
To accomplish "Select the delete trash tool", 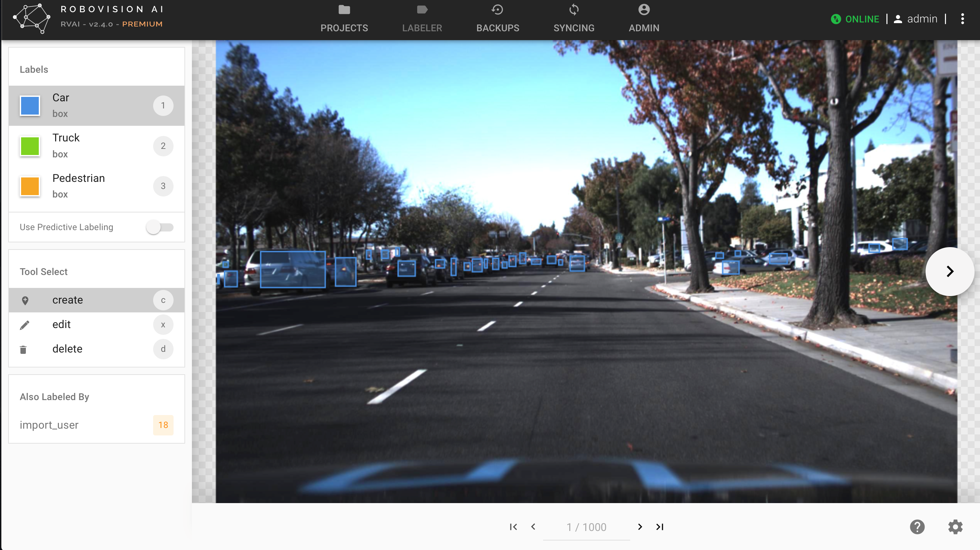I will (x=23, y=349).
